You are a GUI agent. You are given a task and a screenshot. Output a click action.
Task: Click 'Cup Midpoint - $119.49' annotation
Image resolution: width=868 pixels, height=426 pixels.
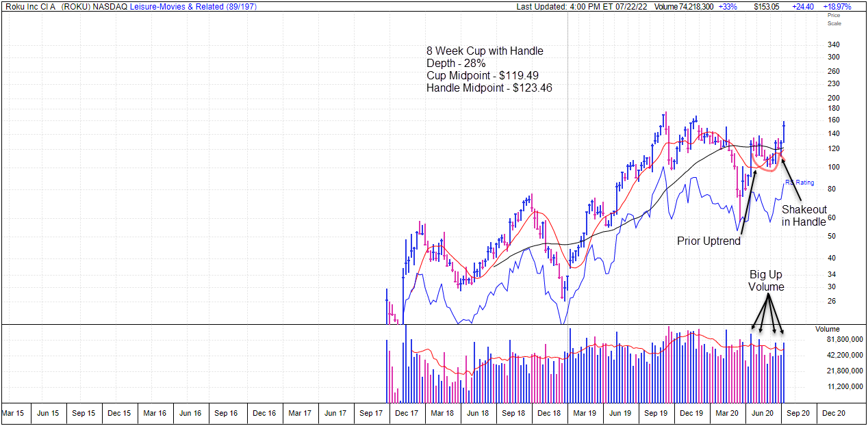tap(483, 76)
